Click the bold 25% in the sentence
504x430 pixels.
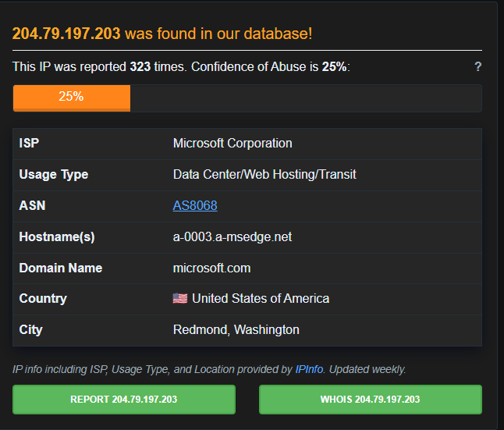pos(334,67)
